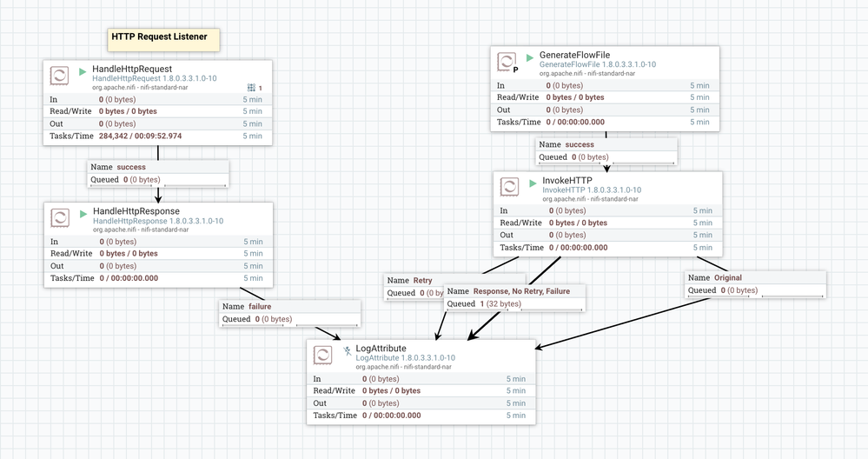The image size is (868, 459).
Task: Click the InvokeHTTP processor icon
Action: pyautogui.click(x=509, y=187)
